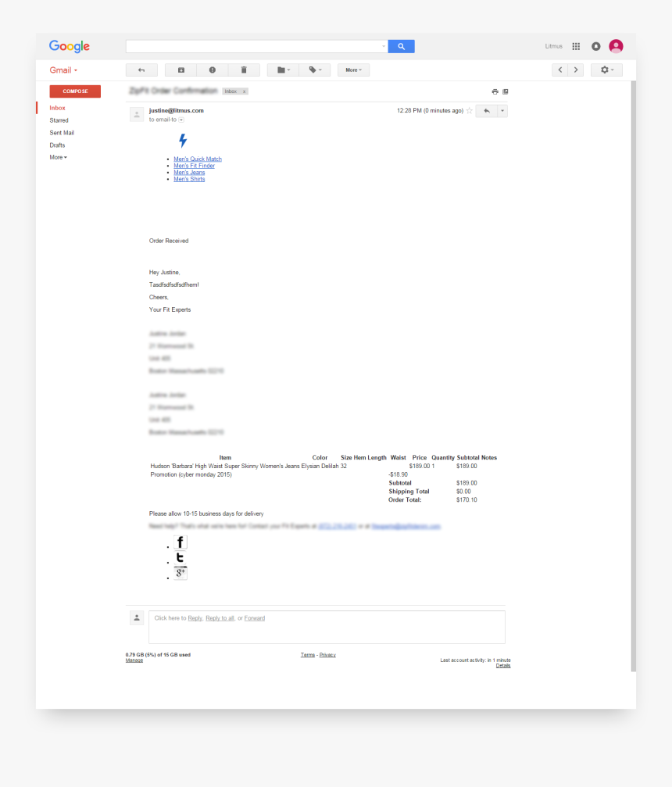The image size is (672, 787).
Task: Go back to Inbox with arrow button
Action: (x=141, y=70)
